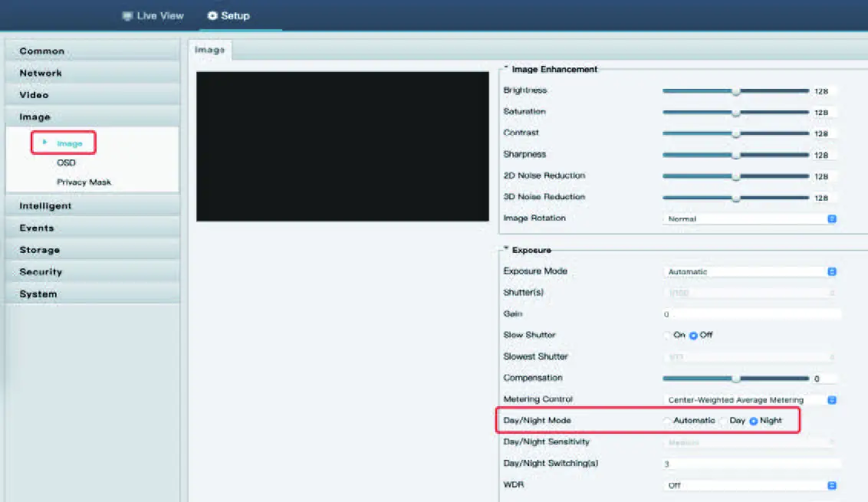Open the WDR dropdown

pos(750,485)
